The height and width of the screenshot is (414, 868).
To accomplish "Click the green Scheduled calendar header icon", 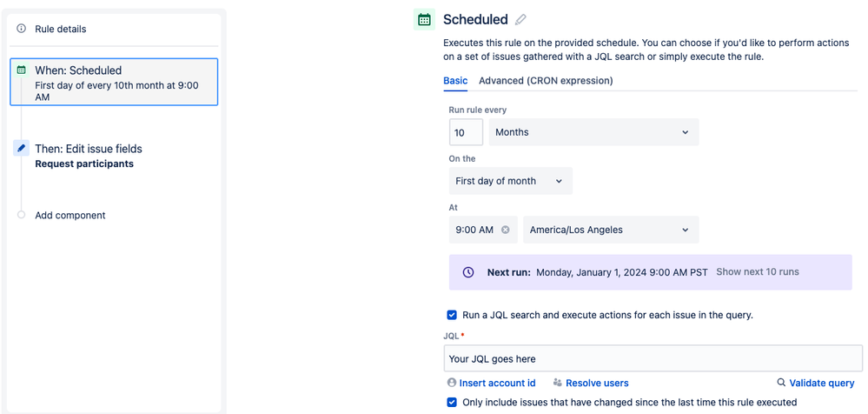I will (x=424, y=20).
